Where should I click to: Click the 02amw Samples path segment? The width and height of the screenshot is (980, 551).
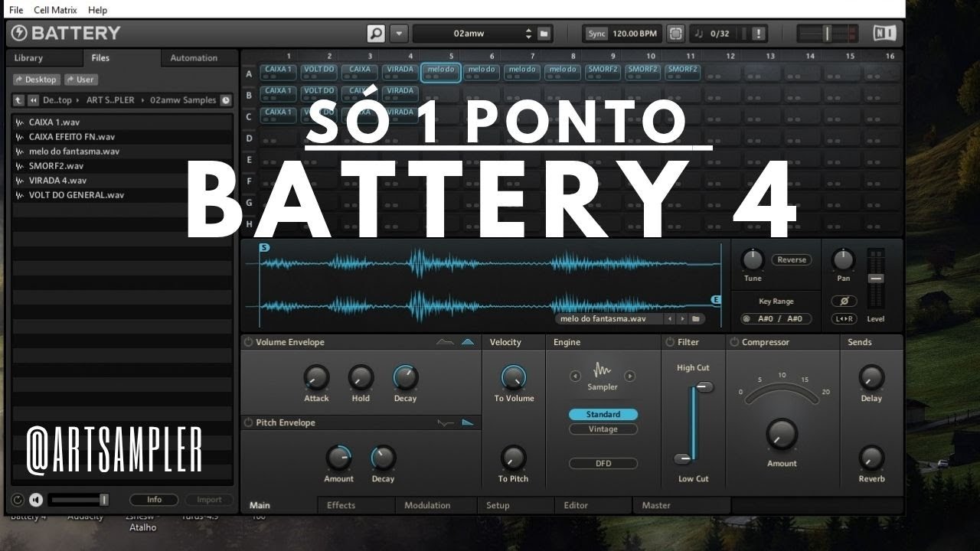(183, 100)
